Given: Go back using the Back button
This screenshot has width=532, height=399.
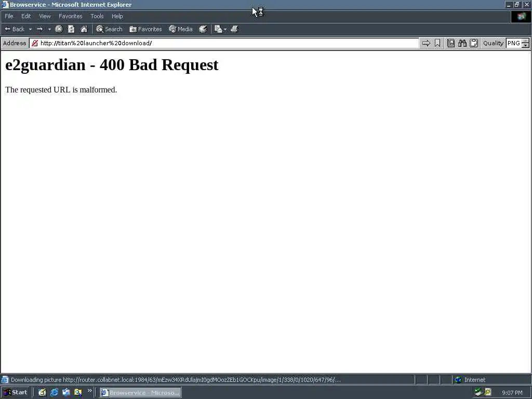Looking at the screenshot, I should [x=14, y=29].
